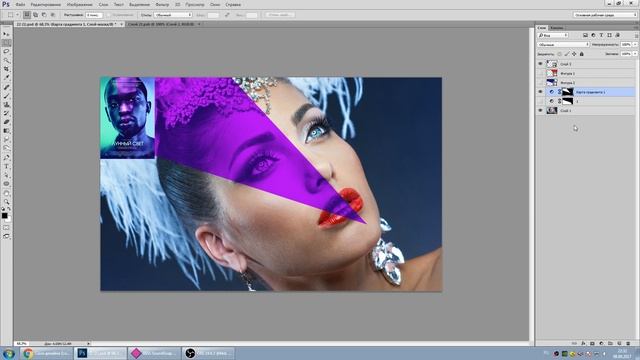Click the foreground color swatch
640x360 pixels.
(4, 216)
